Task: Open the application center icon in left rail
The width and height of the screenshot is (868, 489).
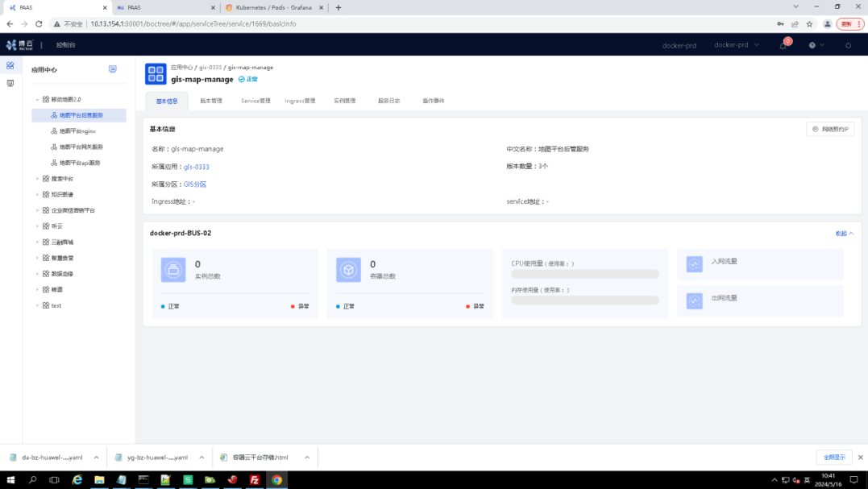Action: coord(10,65)
